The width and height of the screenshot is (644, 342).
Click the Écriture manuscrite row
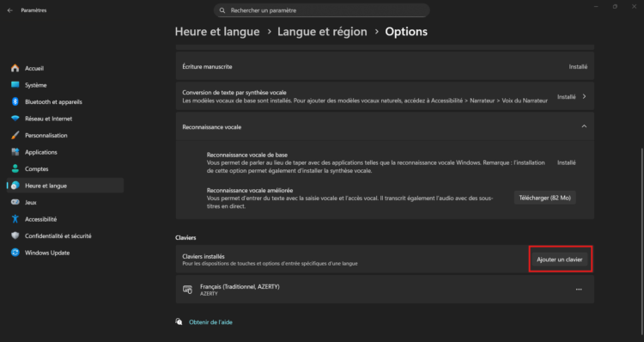385,66
